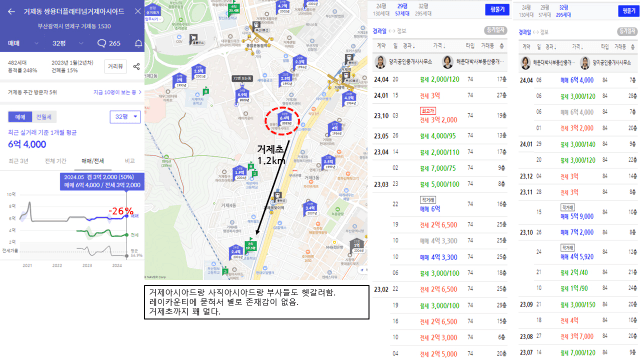Click the green school flag near bottom road
The image size is (640, 360).
tap(250, 245)
